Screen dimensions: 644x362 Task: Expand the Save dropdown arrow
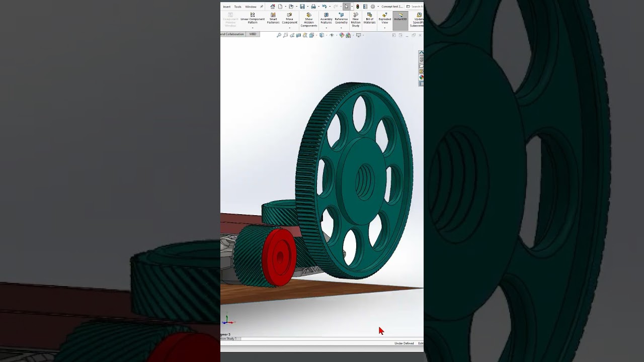(307, 7)
